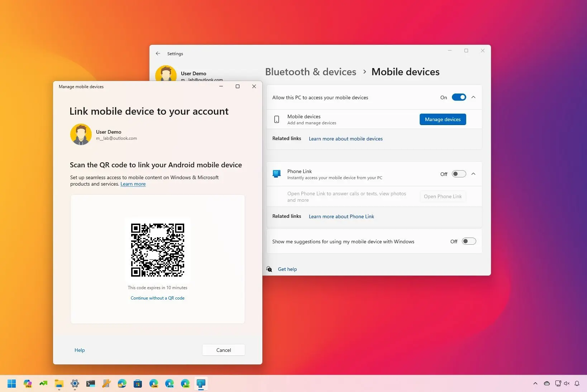
Task: Launch Edge Beta from taskbar
Action: pyautogui.click(x=170, y=383)
